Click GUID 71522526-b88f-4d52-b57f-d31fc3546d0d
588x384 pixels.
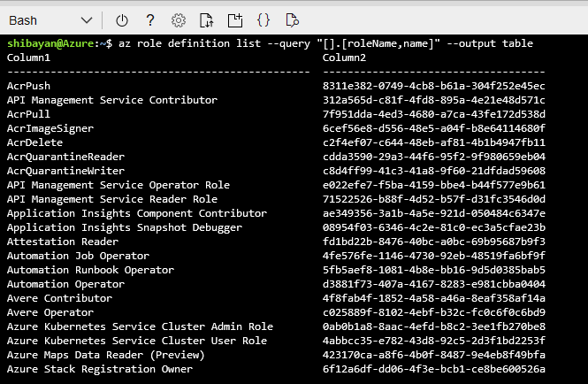point(434,199)
